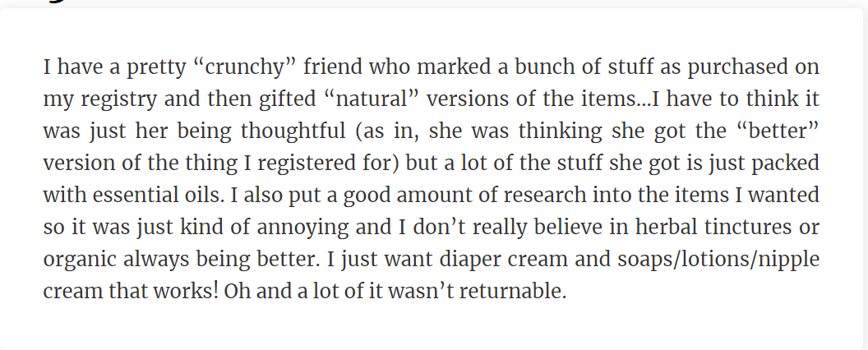Click the word "registered" in the fourth line

tap(307, 164)
